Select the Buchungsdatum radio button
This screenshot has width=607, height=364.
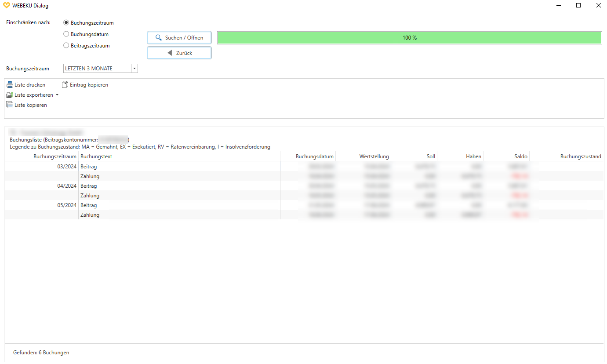(66, 34)
